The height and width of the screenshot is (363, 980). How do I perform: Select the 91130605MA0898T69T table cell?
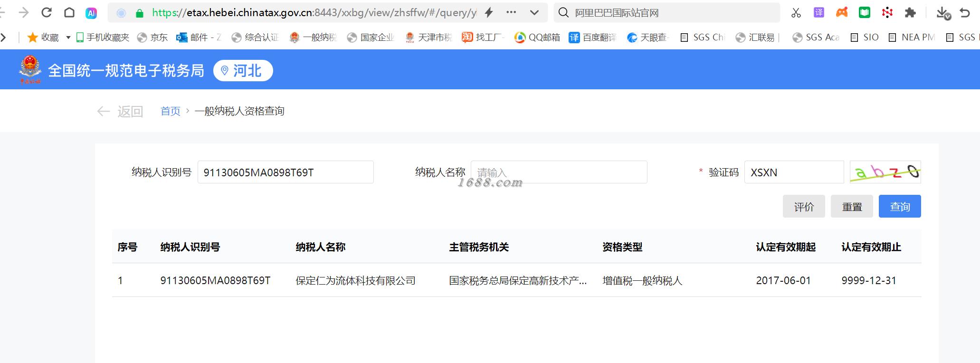pos(215,281)
